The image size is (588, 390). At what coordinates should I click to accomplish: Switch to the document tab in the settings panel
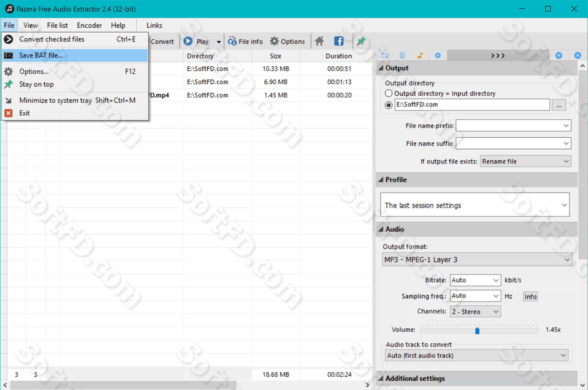(x=402, y=56)
